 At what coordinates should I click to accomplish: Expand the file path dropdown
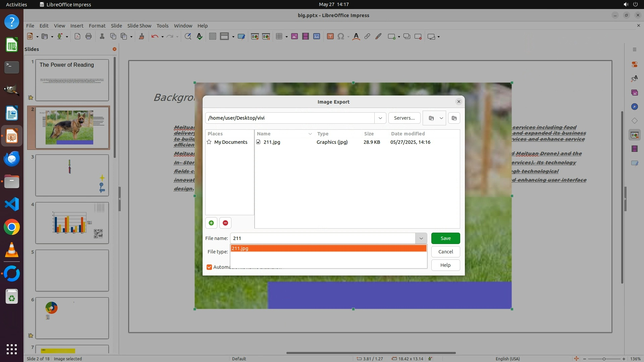pyautogui.click(x=380, y=118)
